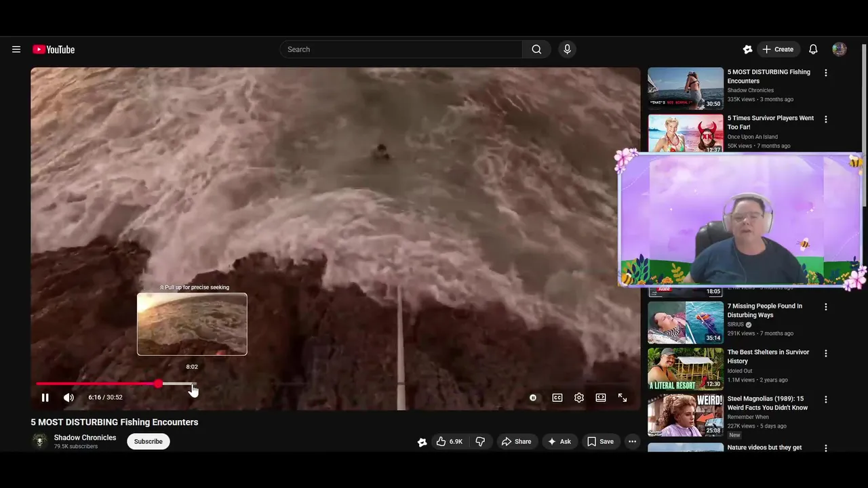Enter full screen mode

(x=623, y=398)
